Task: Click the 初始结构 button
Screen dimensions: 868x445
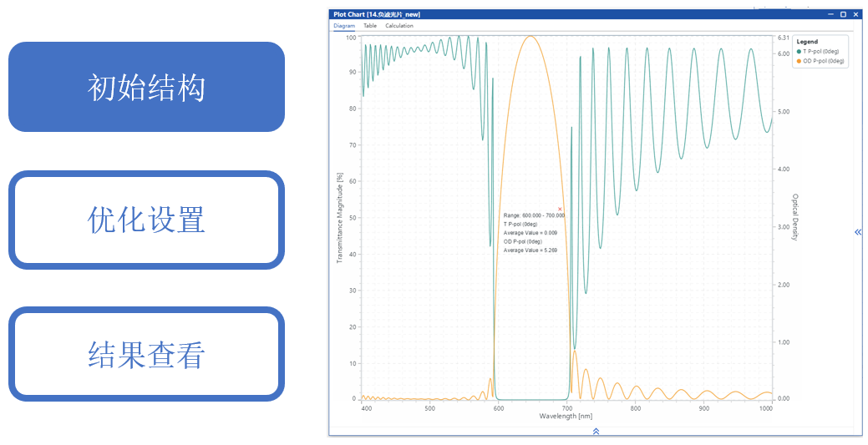Action: coord(146,87)
